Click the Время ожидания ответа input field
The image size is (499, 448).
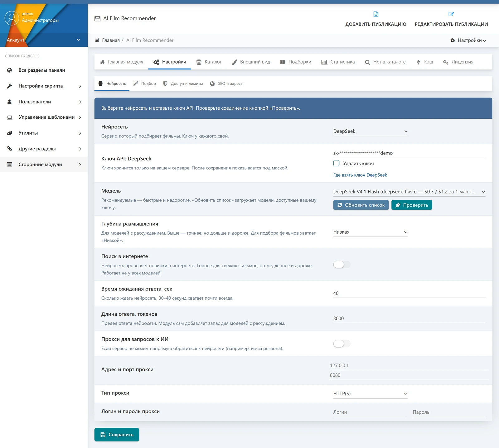coord(409,293)
